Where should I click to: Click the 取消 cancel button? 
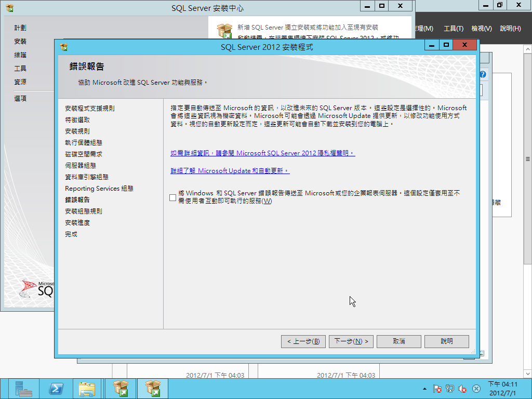pos(399,341)
